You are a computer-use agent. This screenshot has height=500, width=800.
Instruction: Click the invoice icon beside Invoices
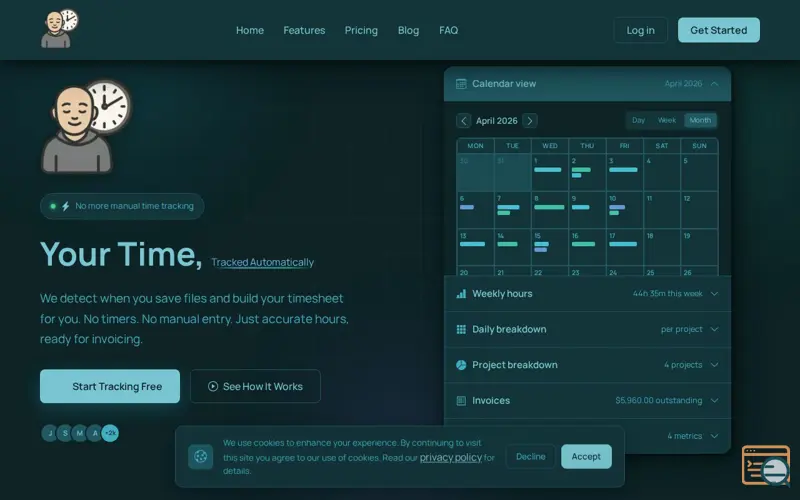461,401
